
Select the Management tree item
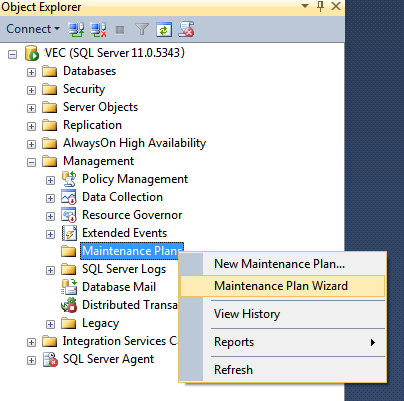tap(98, 161)
